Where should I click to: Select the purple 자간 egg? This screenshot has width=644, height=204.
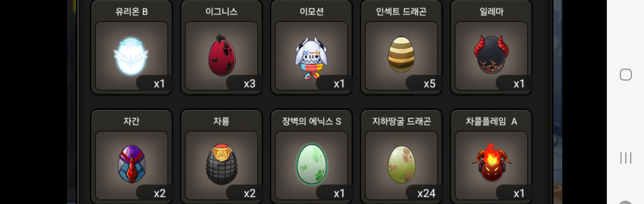[x=132, y=164]
